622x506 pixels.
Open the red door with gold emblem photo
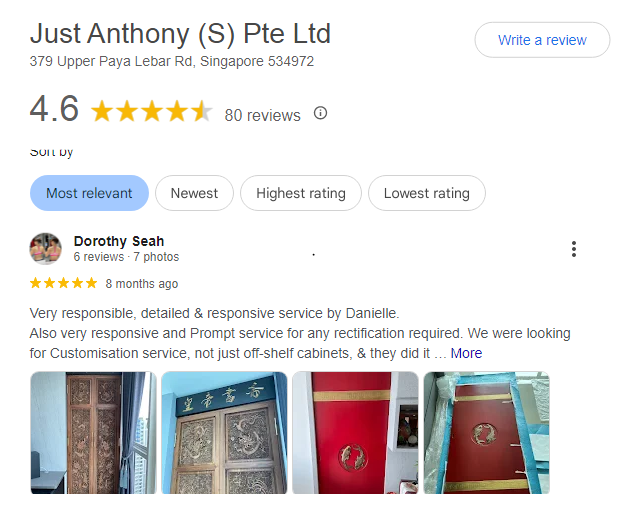[x=355, y=432]
